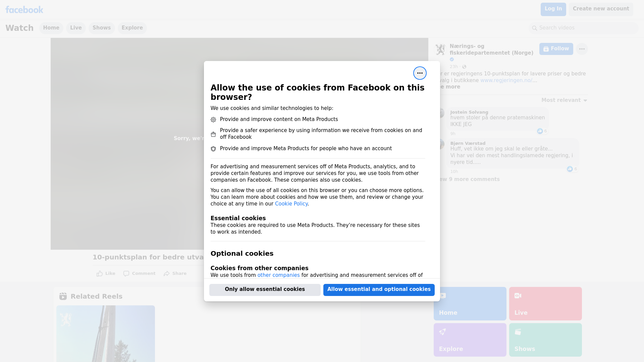The width and height of the screenshot is (644, 362).
Task: Open the red Live tile
Action: point(545,304)
